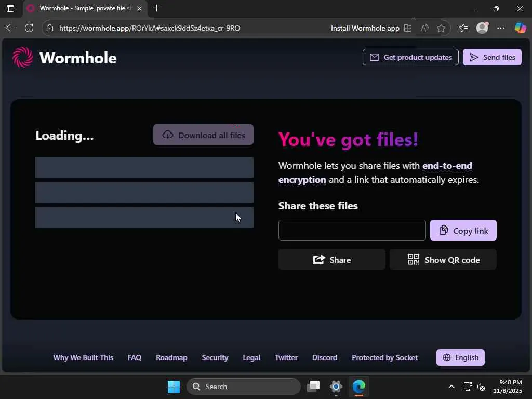
Task: Click Download all files button
Action: click(203, 135)
